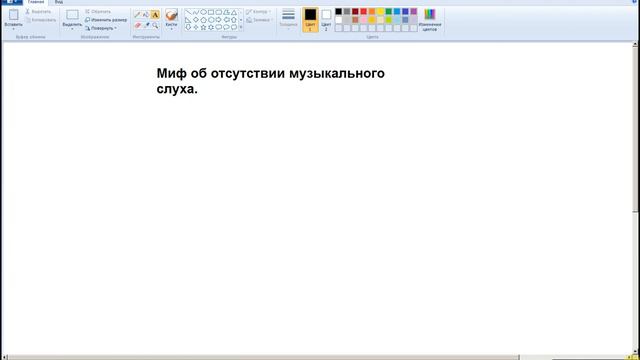Select the Pencil tool
This screenshot has width=640, height=360.
[x=137, y=15]
